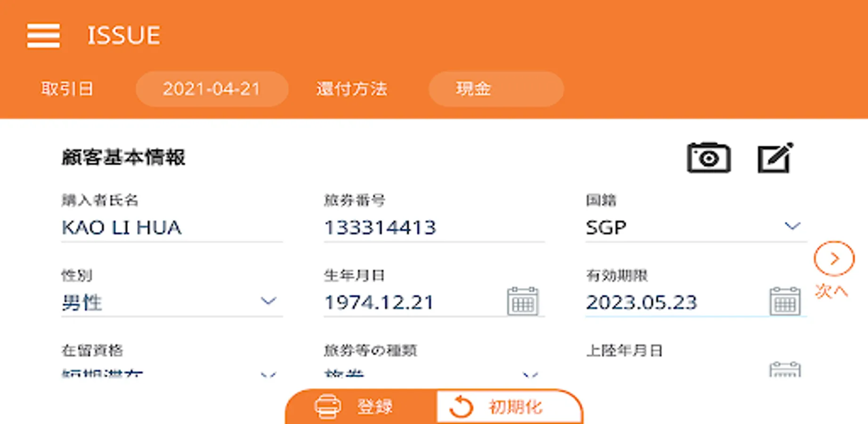
Task: Click the edit pencil icon
Action: click(775, 158)
